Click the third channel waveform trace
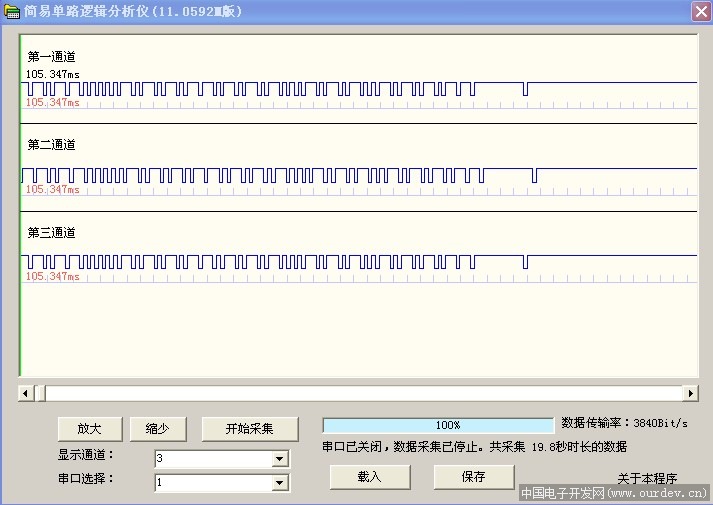 [359, 262]
